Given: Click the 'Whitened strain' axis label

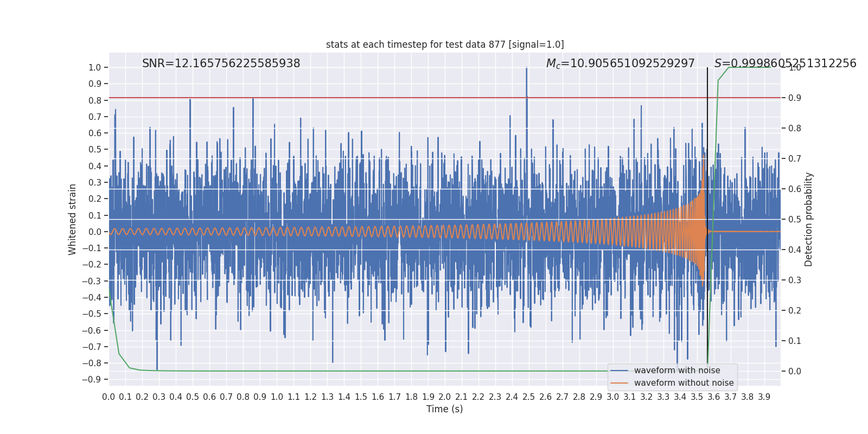Looking at the screenshot, I should 73,219.
